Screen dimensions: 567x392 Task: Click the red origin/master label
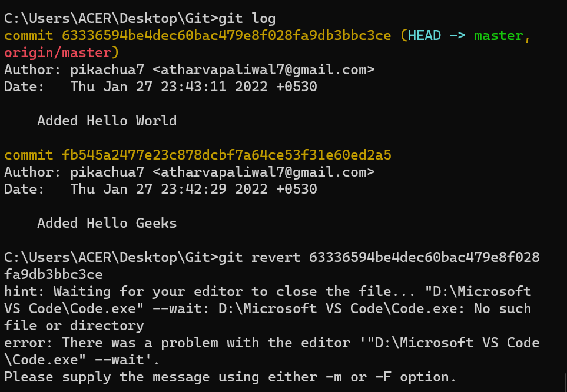[x=58, y=53]
